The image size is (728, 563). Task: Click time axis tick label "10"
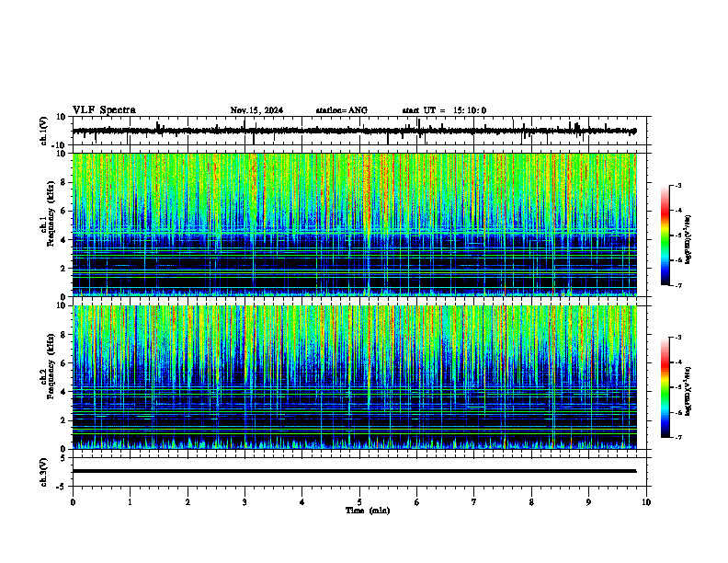646,502
